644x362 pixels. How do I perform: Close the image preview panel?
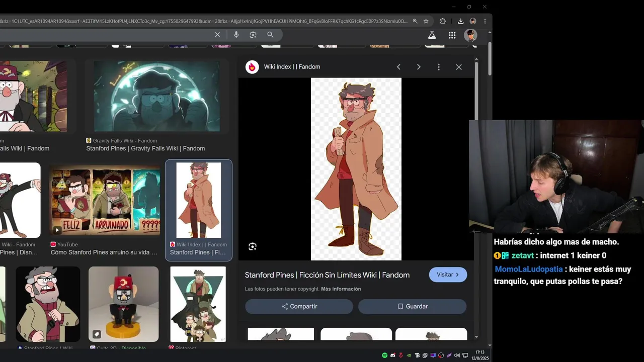pos(459,67)
